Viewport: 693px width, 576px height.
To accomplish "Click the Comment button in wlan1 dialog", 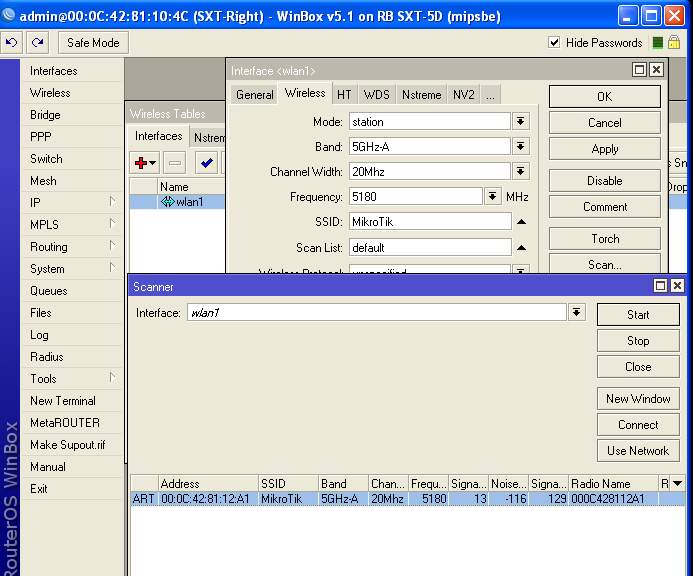I will 605,206.
